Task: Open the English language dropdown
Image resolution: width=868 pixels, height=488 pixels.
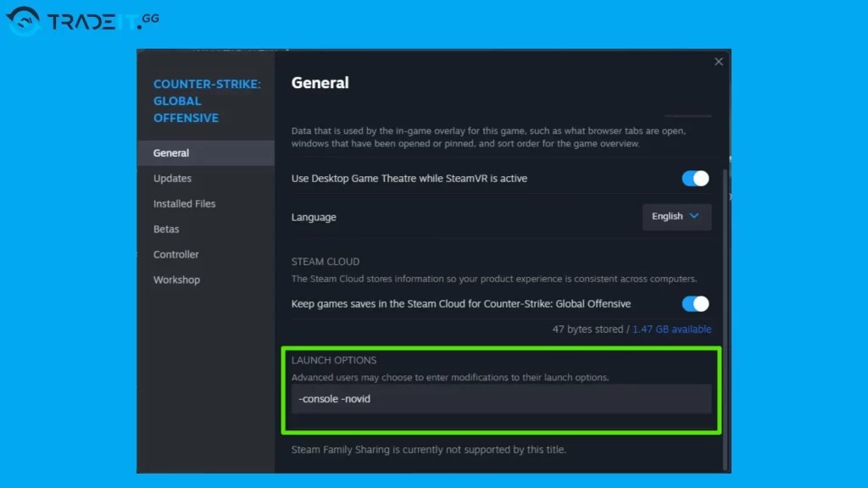Action: point(676,217)
